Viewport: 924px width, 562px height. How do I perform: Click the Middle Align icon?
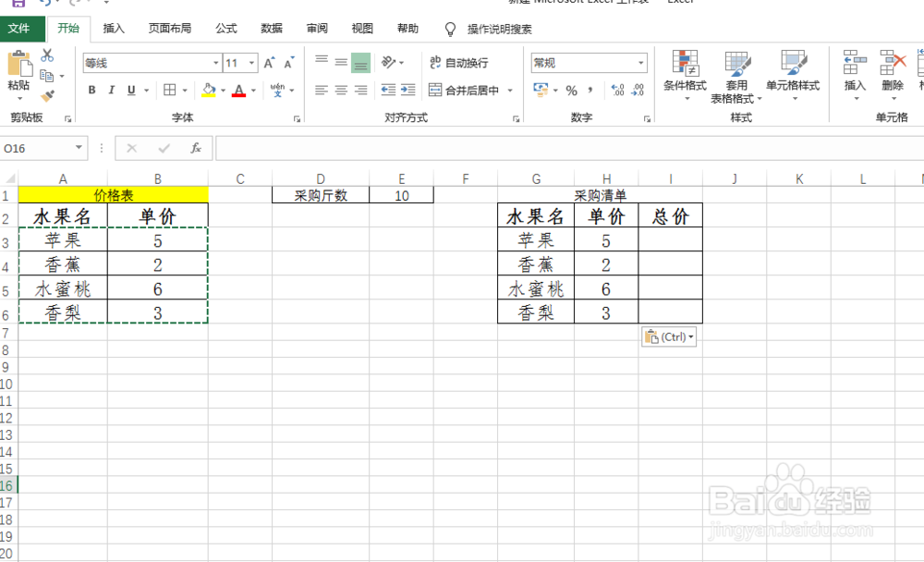click(x=341, y=61)
